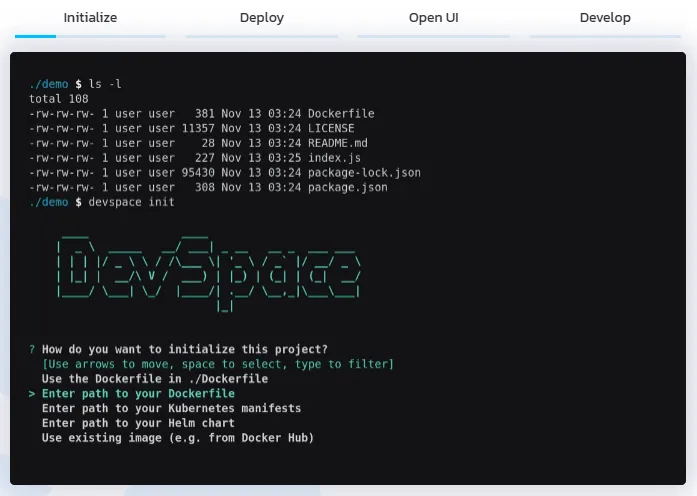Click the progress bar under Open UI
The width and height of the screenshot is (697, 496).
coord(433,36)
